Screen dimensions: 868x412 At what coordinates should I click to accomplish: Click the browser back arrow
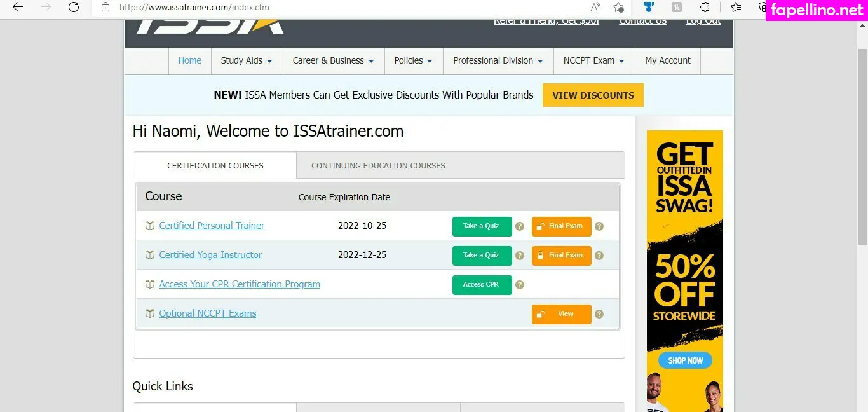[18, 8]
